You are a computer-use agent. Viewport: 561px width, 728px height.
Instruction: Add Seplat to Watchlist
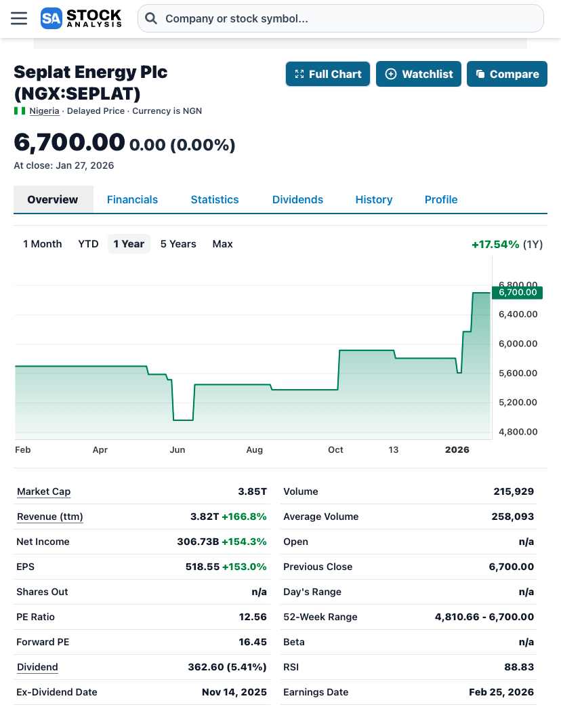point(419,74)
